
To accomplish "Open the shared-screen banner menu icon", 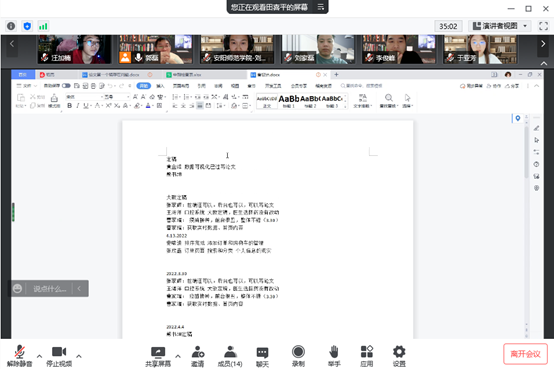I will tap(320, 7).
